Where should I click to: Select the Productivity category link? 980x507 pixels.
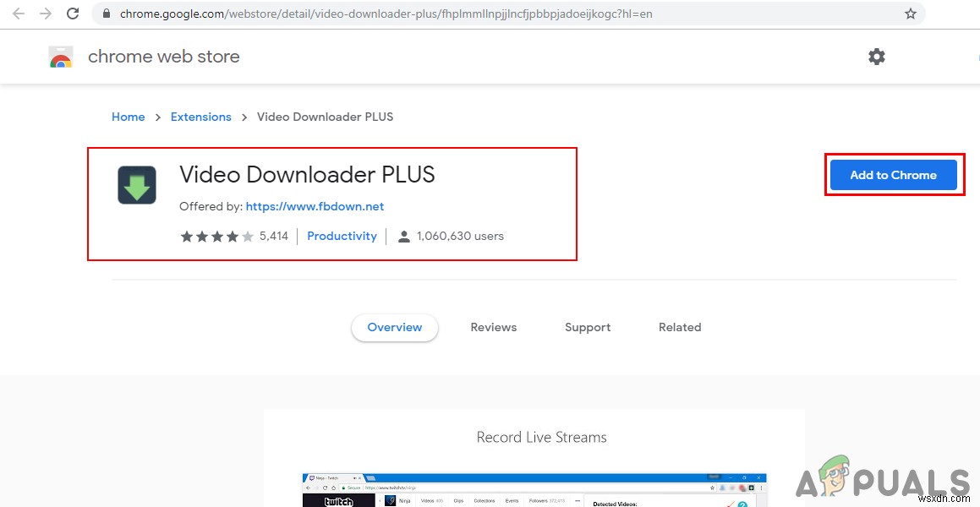342,236
